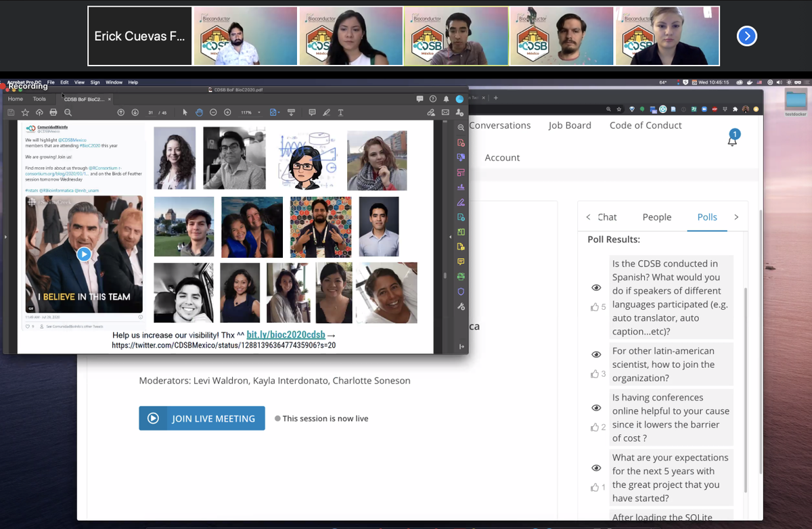Open the Protect shield tool in the right pane
This screenshot has height=529, width=812.
coord(461,292)
